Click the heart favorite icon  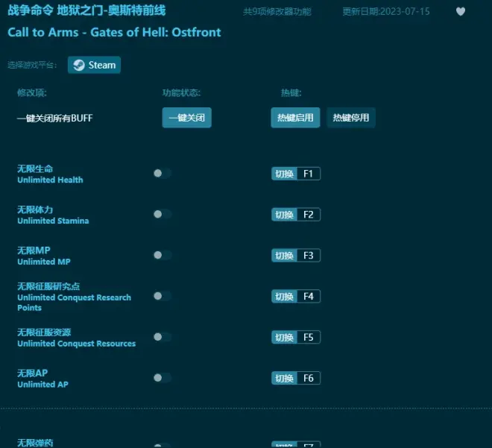[x=461, y=11]
